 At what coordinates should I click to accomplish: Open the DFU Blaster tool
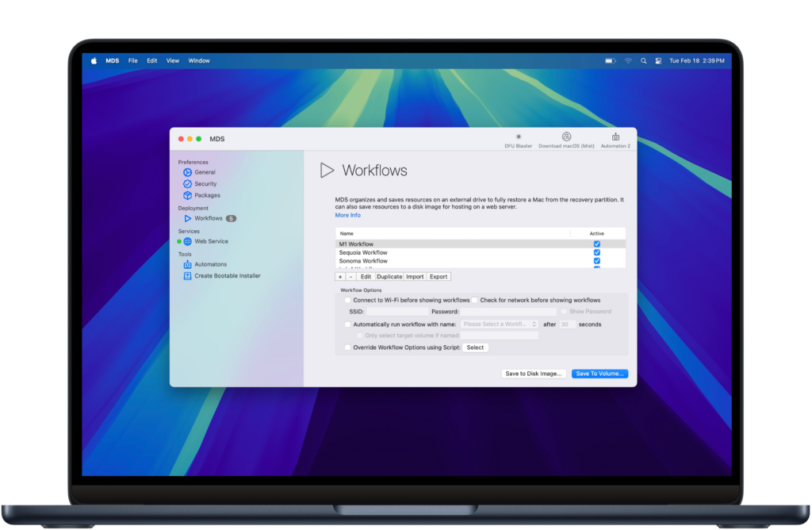518,140
